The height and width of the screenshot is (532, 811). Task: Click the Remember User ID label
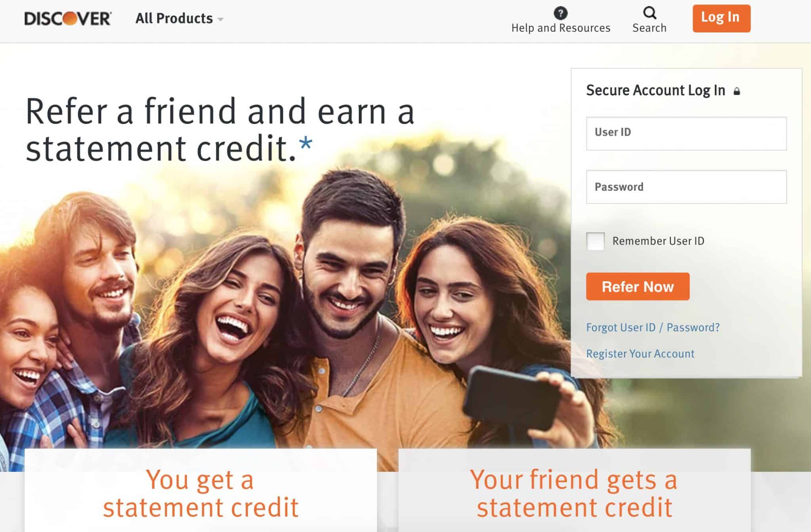click(658, 241)
